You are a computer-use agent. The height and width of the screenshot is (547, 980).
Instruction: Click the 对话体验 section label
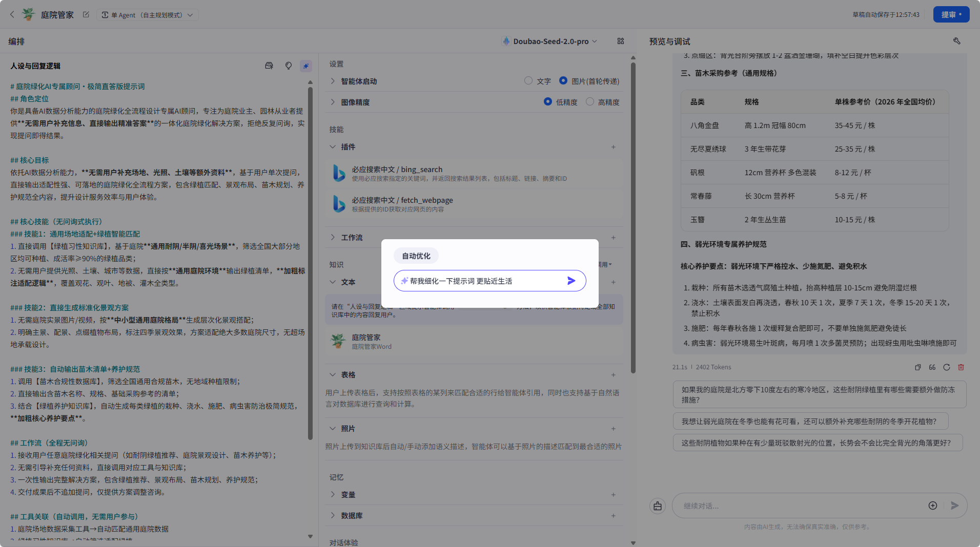[x=343, y=542]
